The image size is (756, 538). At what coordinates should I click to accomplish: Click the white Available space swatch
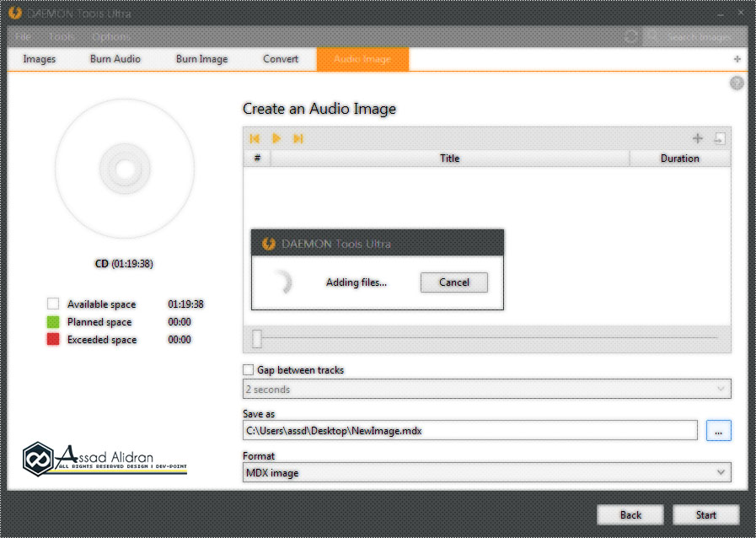click(53, 304)
